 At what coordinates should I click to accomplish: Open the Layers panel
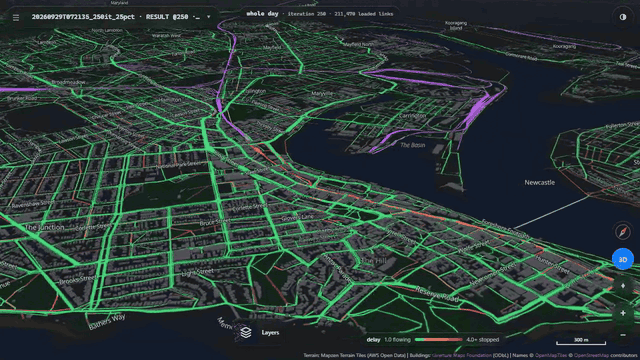[x=259, y=333]
